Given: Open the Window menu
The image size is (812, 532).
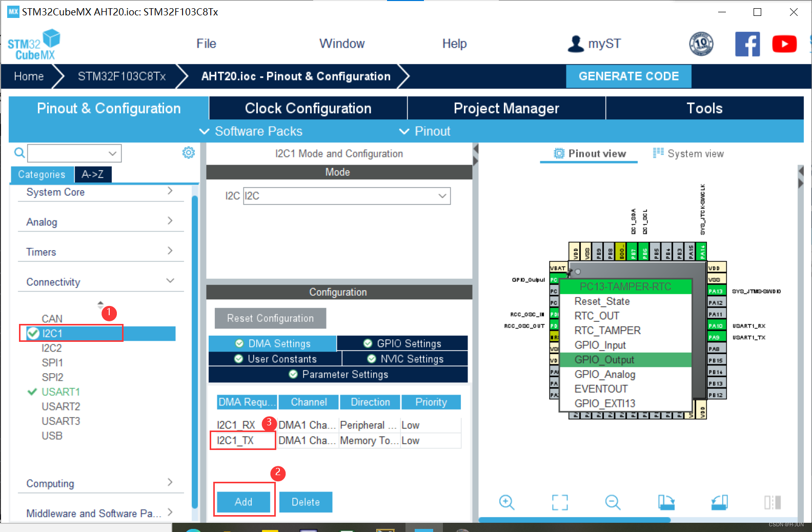Looking at the screenshot, I should (x=342, y=44).
